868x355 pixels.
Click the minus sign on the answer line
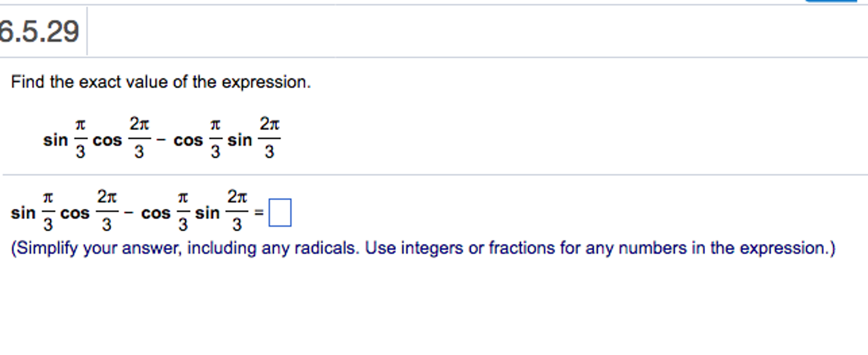[129, 212]
